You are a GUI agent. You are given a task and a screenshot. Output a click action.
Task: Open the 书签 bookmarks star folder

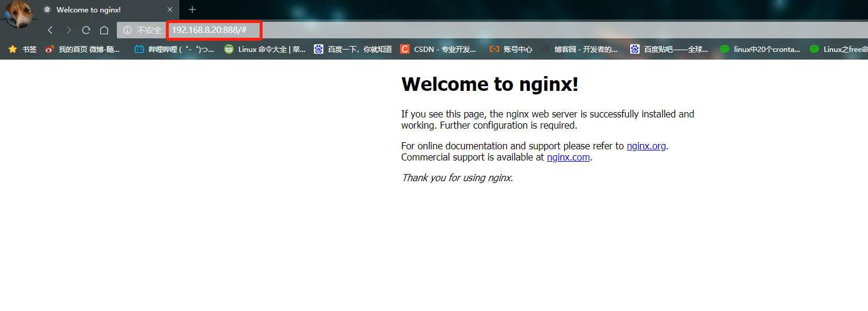(22, 50)
